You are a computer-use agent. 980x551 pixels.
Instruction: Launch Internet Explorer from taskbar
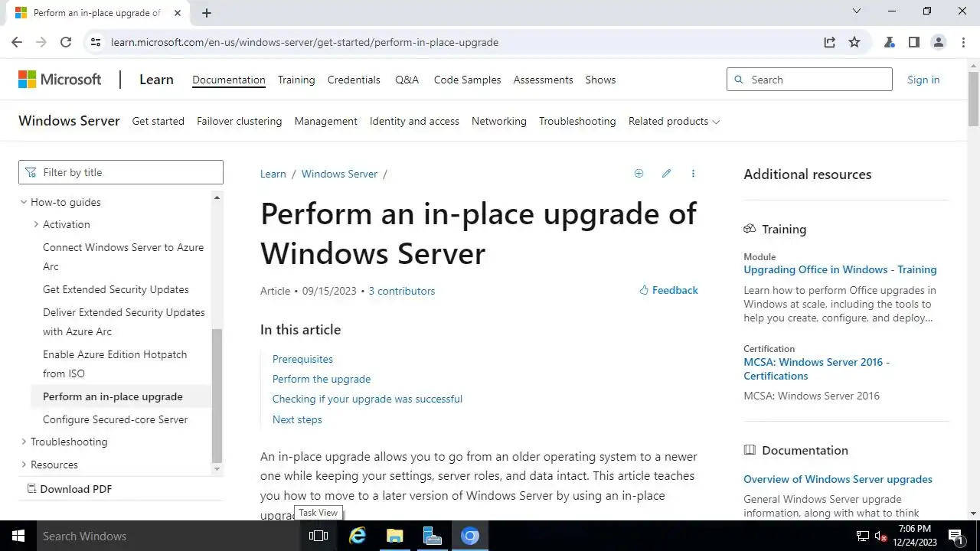point(357,536)
